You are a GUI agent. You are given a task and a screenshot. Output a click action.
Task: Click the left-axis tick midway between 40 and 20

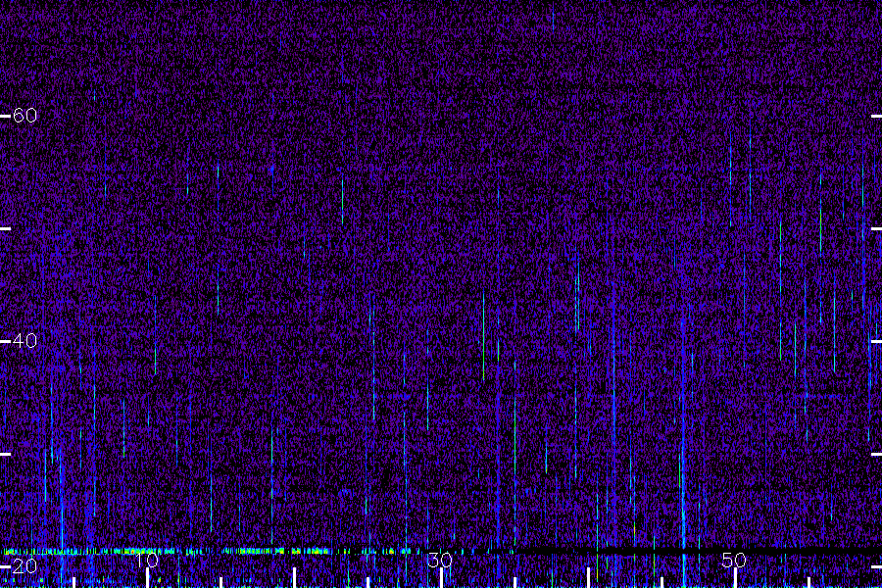coord(5,454)
